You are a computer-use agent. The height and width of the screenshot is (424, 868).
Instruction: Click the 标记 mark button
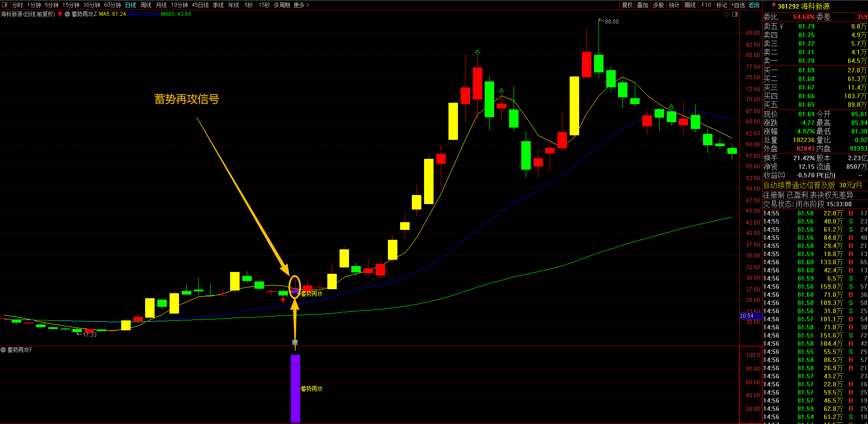(x=722, y=5)
